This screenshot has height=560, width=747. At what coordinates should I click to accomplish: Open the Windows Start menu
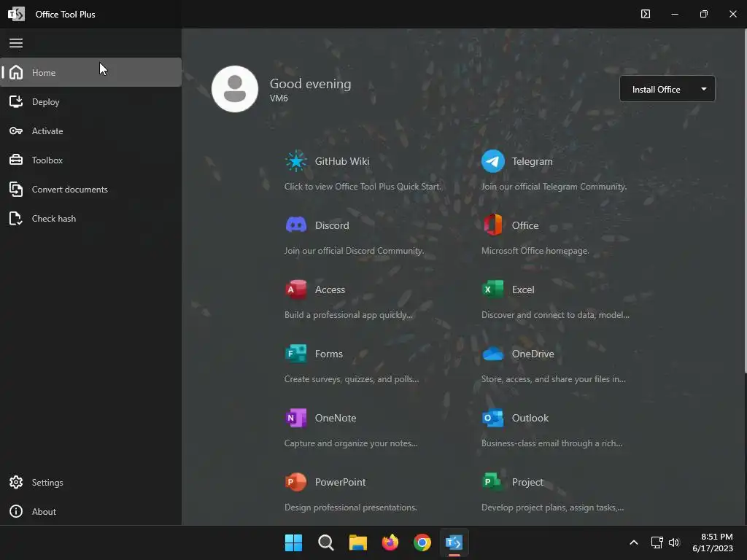(293, 542)
